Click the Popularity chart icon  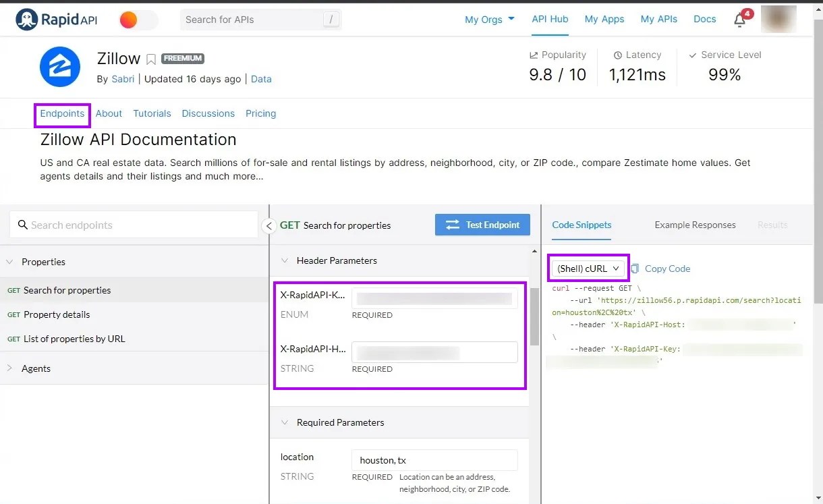[533, 54]
